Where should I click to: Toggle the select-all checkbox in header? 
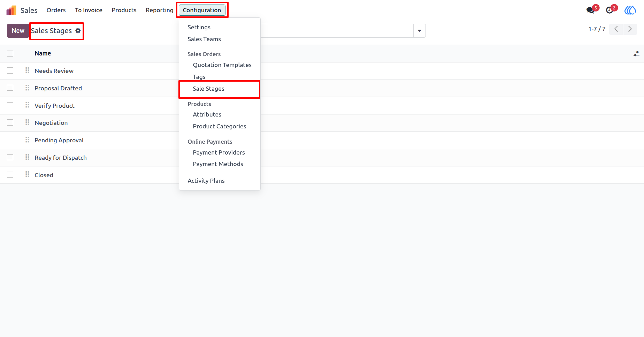[x=10, y=54]
